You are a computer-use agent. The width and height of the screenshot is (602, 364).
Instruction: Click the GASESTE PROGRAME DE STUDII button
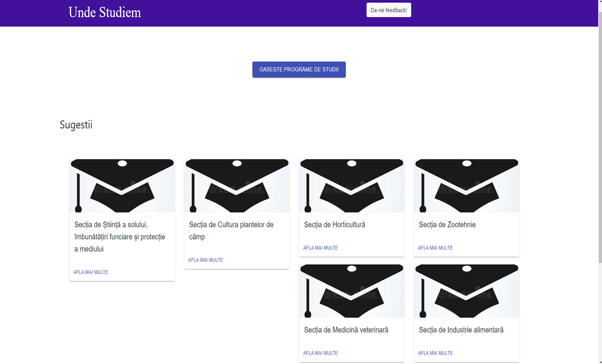pos(299,70)
